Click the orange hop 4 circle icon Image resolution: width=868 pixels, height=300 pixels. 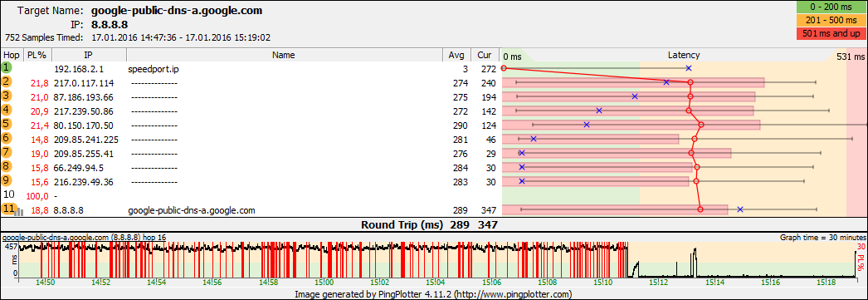pyautogui.click(x=6, y=111)
